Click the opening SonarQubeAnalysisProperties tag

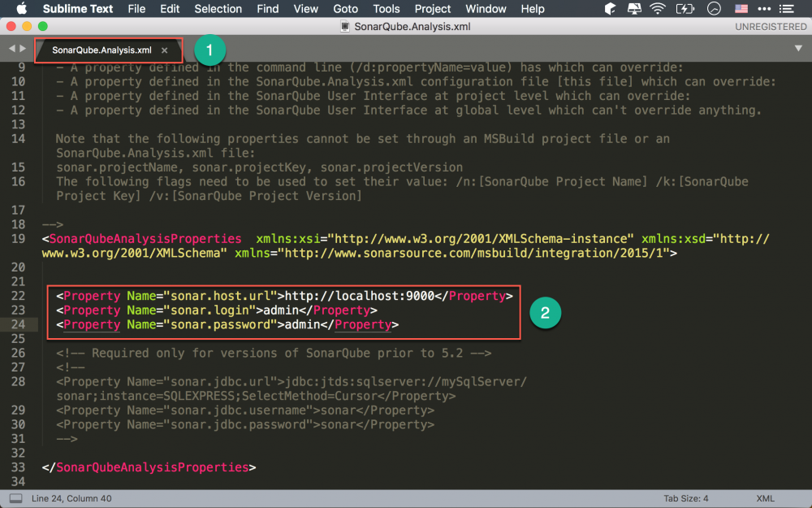point(145,239)
